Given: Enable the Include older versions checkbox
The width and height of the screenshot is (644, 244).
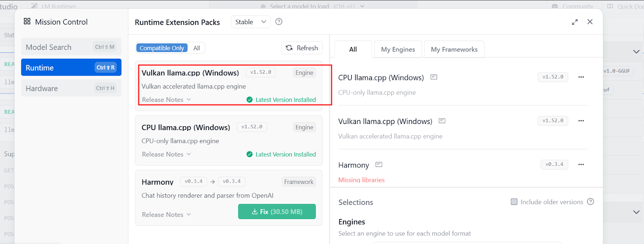Looking at the screenshot, I should point(514,202).
